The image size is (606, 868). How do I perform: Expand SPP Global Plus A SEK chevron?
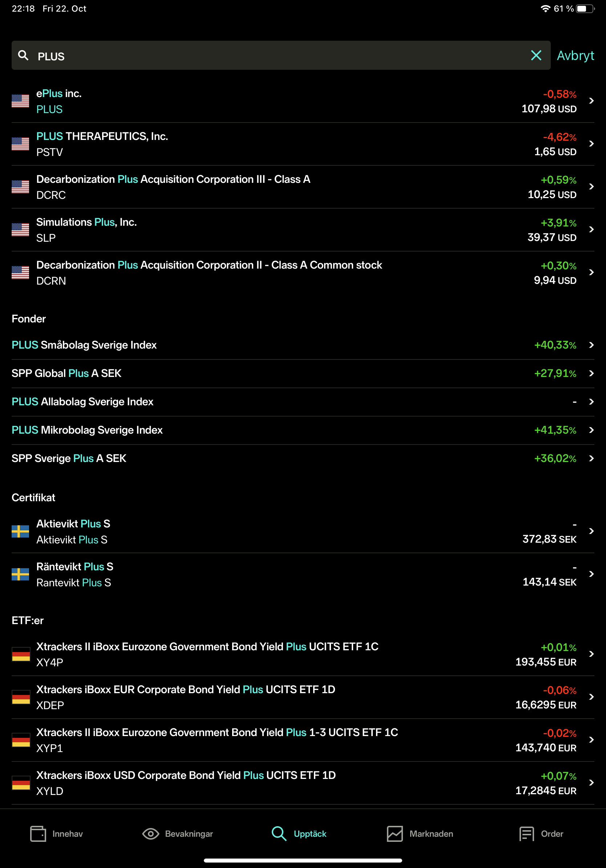591,374
